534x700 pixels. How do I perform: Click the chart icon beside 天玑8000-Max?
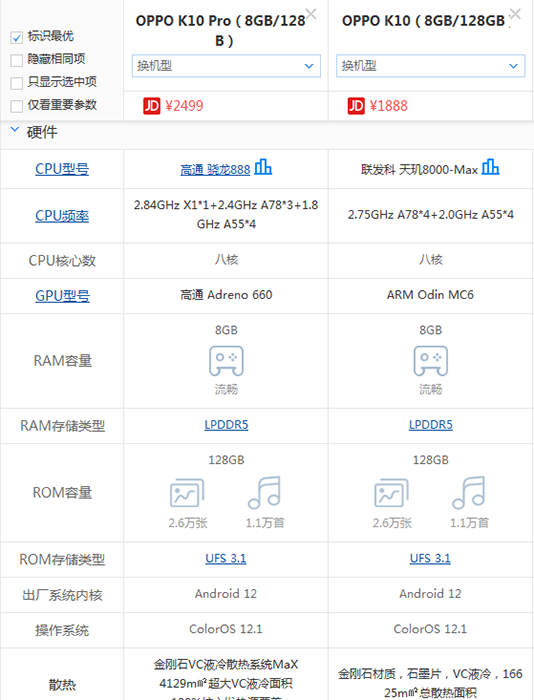(490, 167)
